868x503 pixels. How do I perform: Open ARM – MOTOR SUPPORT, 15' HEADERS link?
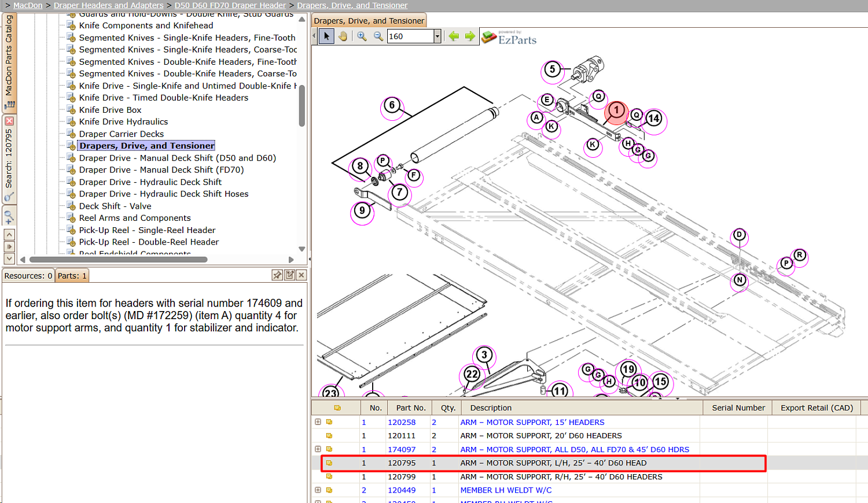tap(532, 423)
